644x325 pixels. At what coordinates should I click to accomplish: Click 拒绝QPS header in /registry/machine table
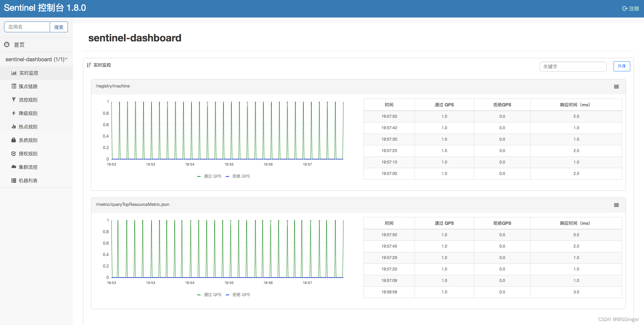click(x=502, y=105)
